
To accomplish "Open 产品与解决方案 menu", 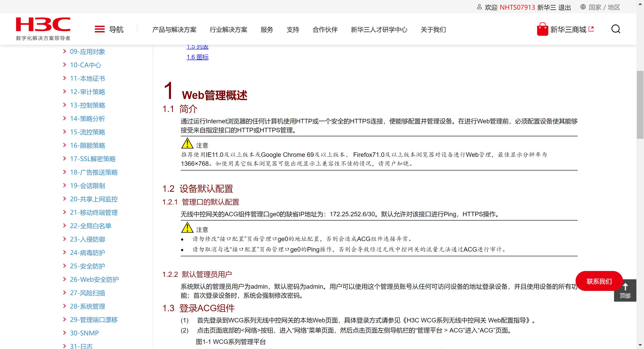I will click(174, 29).
